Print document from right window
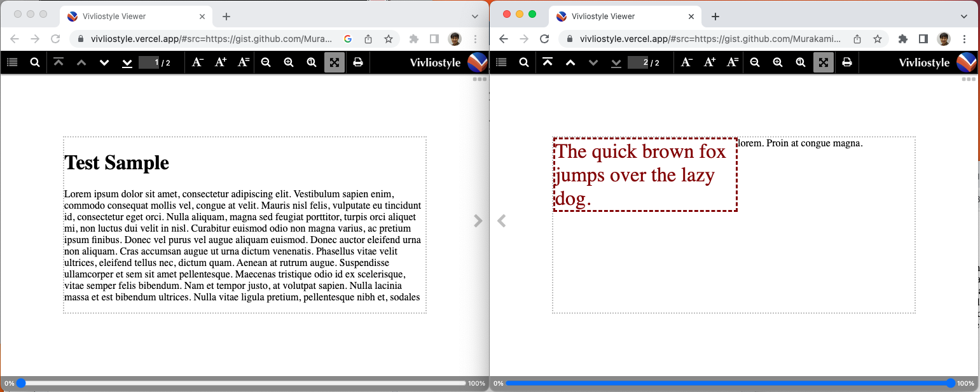Viewport: 980px width, 392px height. pyautogui.click(x=847, y=62)
